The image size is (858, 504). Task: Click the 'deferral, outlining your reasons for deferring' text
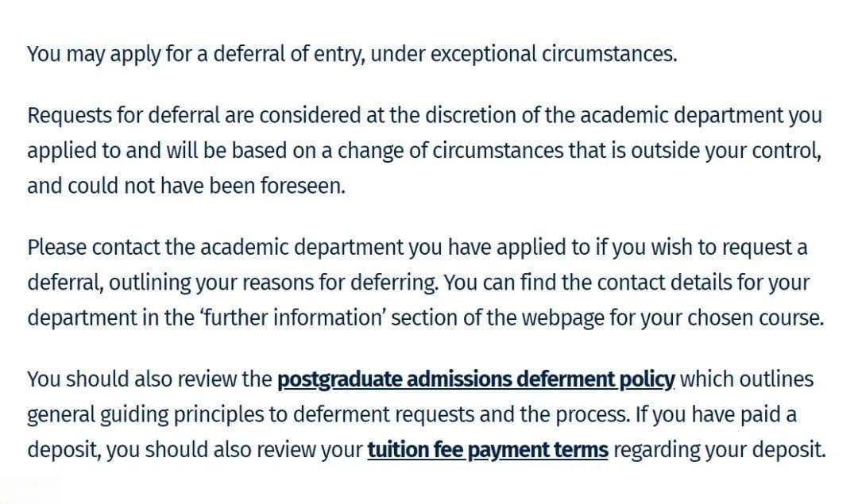coord(233,283)
